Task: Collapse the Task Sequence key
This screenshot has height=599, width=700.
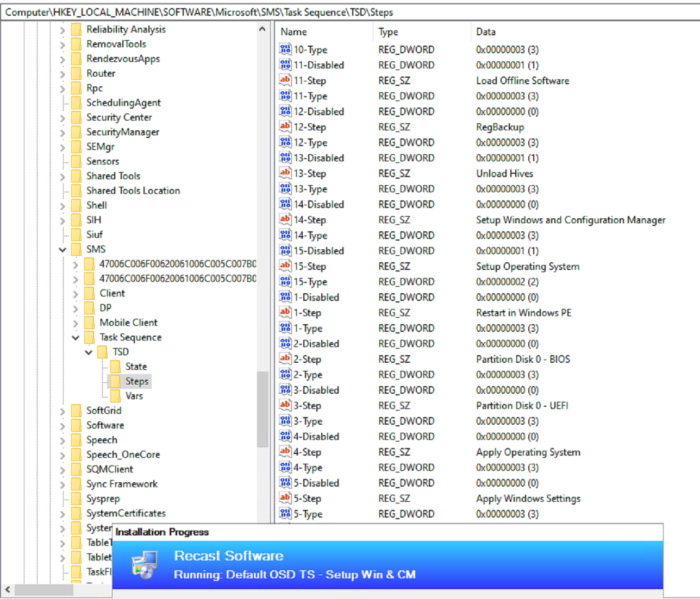Action: [x=76, y=338]
